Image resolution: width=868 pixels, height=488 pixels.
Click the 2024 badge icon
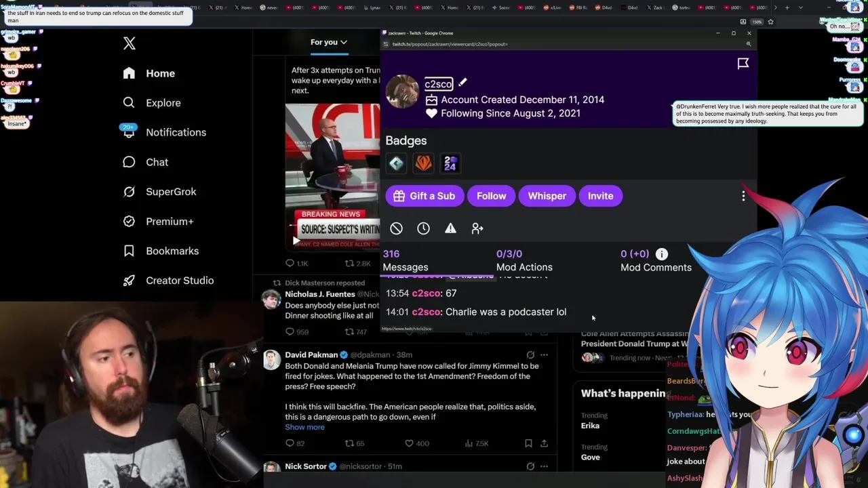450,163
